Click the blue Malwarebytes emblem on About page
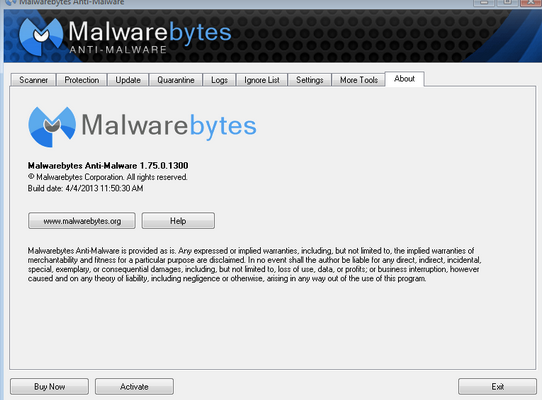Image resolution: width=542 pixels, height=400 pixels. pyautogui.click(x=52, y=127)
